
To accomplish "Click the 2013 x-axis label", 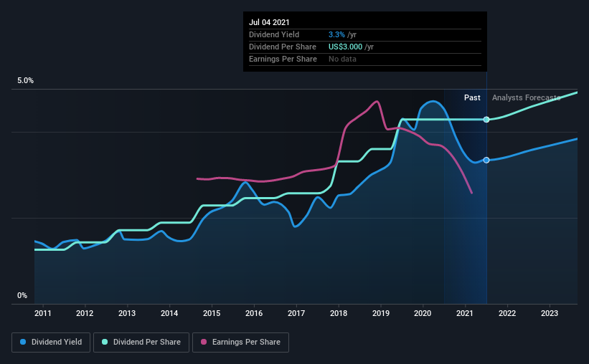I will pyautogui.click(x=127, y=313).
